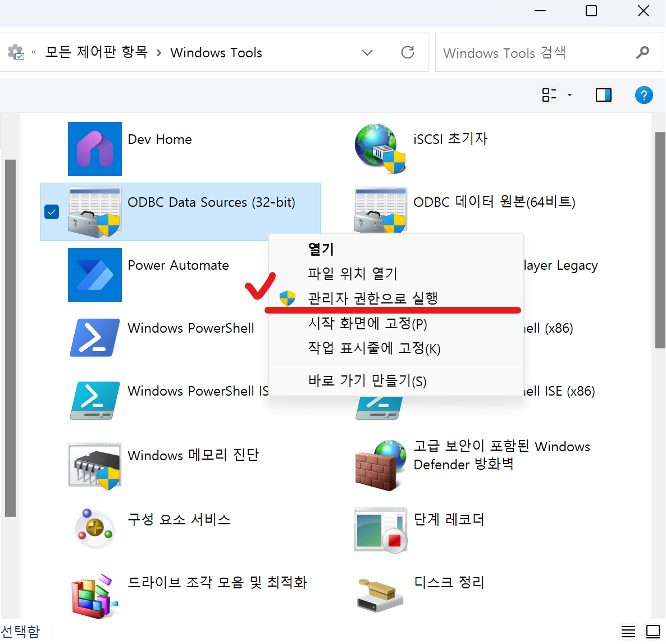The height and width of the screenshot is (644, 666).
Task: Click the ODBC 데이터 원본(64비트) icon
Action: coord(380,210)
